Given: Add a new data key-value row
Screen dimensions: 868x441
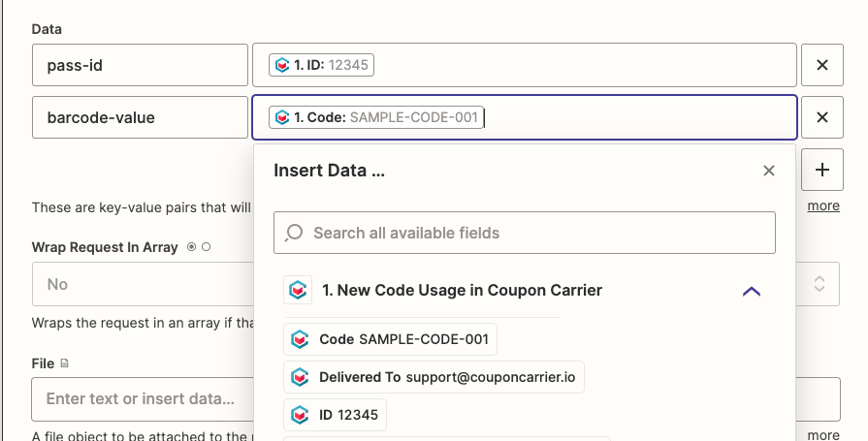Looking at the screenshot, I should point(822,170).
